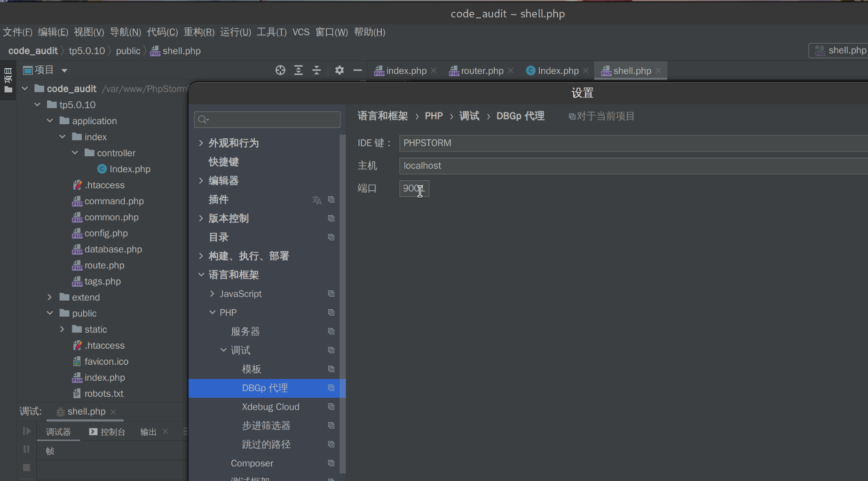Click the resume program icon in debug panel
This screenshot has width=868, height=481.
(x=26, y=431)
